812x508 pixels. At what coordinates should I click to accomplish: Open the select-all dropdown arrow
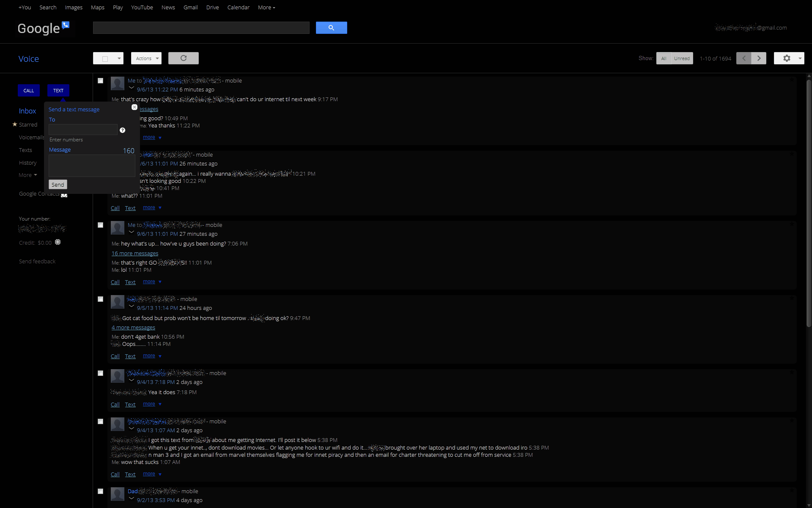point(119,58)
